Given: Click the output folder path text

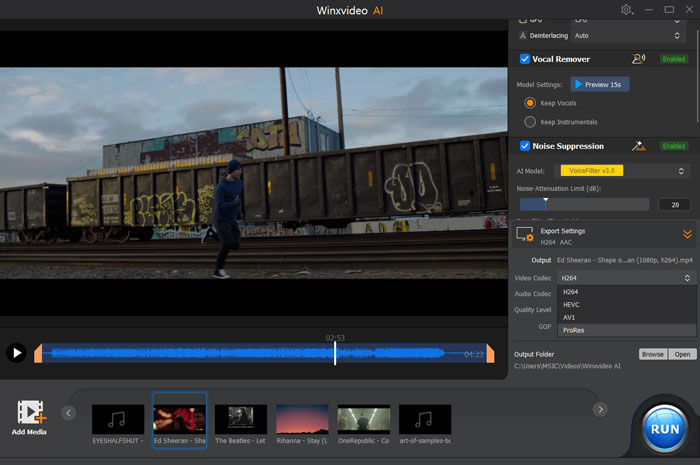Looking at the screenshot, I should pos(567,366).
